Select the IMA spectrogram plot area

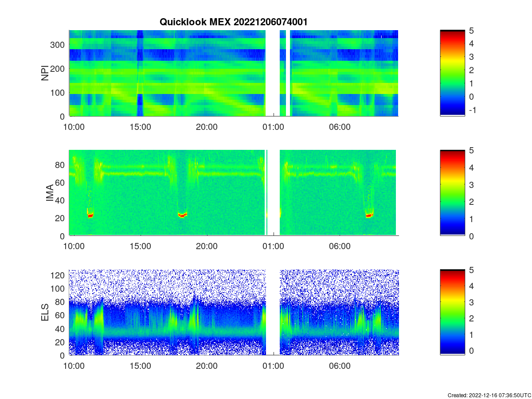(234, 193)
